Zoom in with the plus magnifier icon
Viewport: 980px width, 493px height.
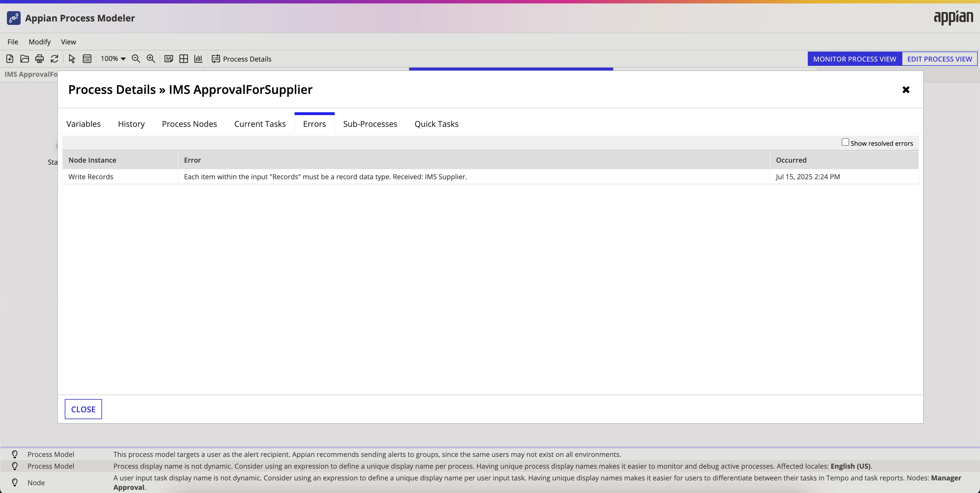click(151, 59)
